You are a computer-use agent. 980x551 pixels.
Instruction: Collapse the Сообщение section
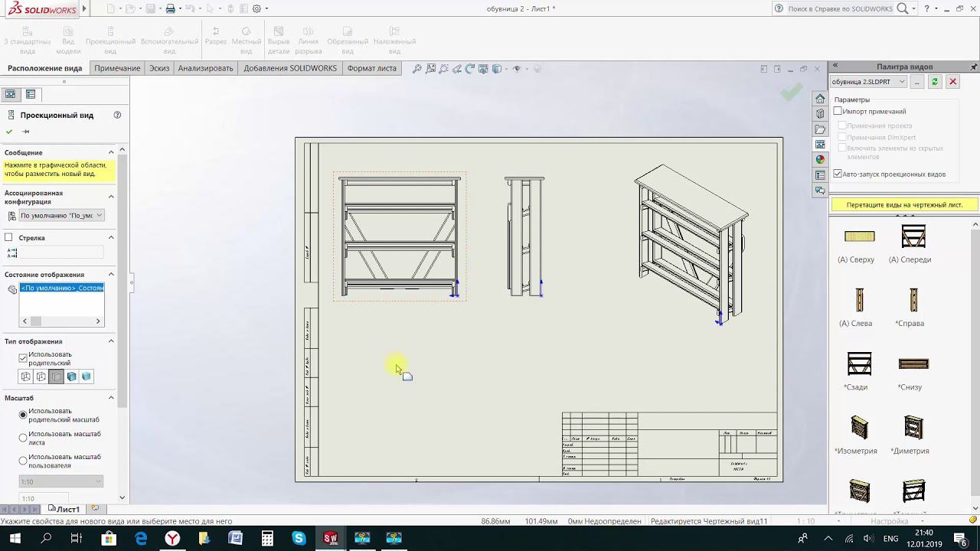111,152
